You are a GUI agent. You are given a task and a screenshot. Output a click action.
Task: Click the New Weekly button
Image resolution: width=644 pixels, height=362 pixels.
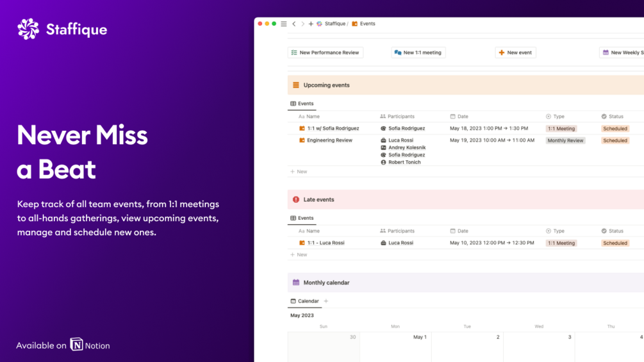click(x=622, y=53)
